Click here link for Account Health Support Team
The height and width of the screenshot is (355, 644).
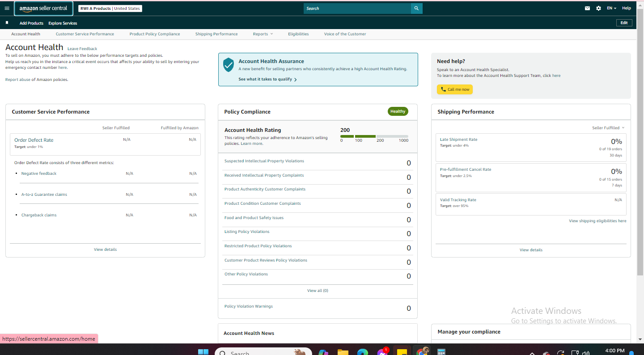(x=556, y=76)
